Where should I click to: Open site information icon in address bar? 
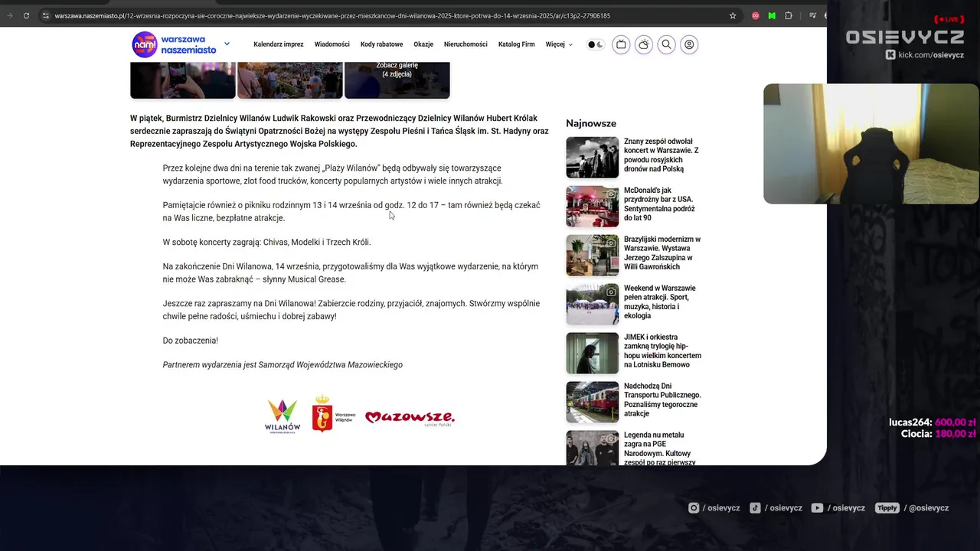[46, 15]
